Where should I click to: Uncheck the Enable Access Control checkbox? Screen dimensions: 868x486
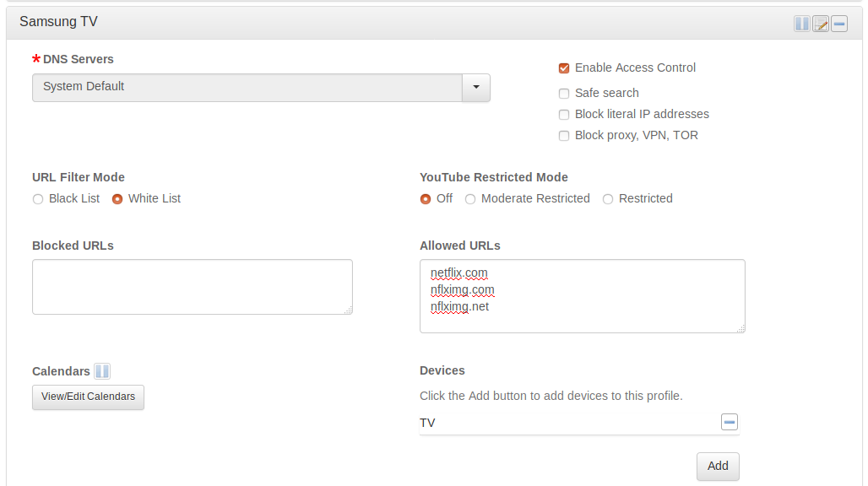click(564, 68)
